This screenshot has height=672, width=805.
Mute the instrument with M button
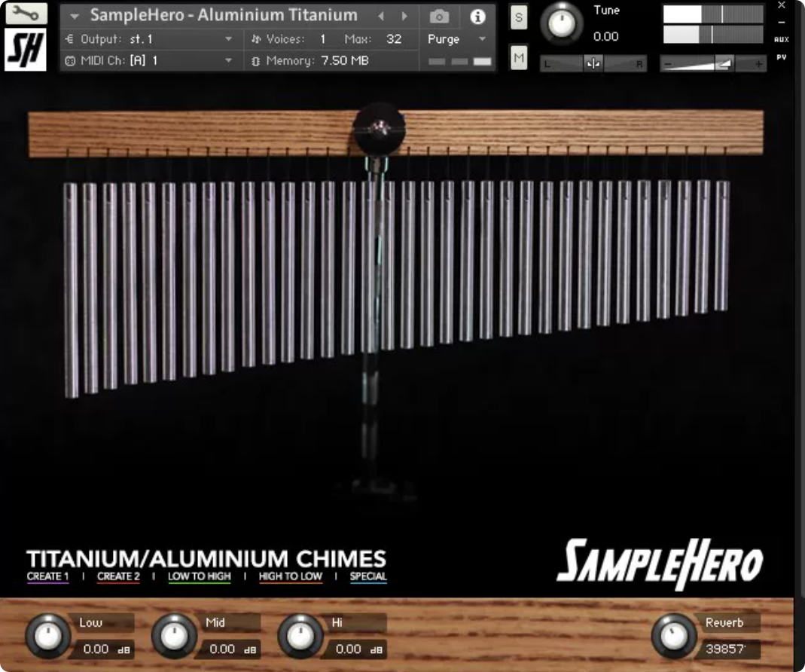[519, 57]
